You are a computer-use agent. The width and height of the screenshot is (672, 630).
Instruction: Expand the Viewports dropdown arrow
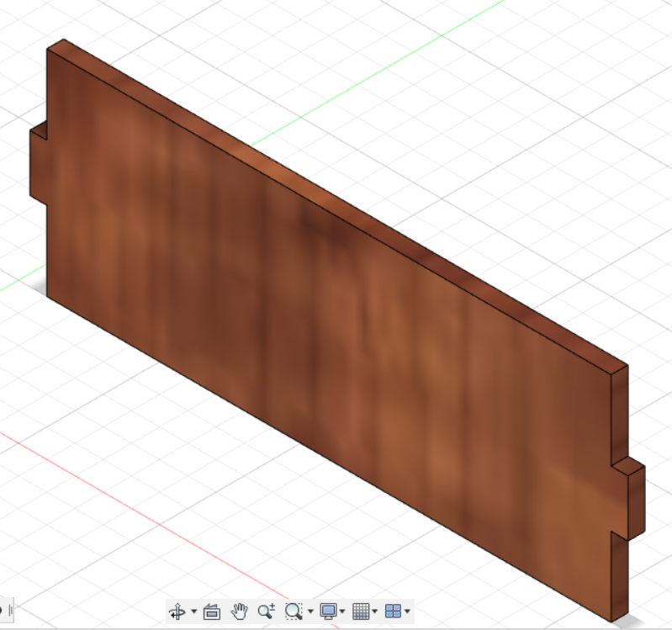pyautogui.click(x=407, y=611)
